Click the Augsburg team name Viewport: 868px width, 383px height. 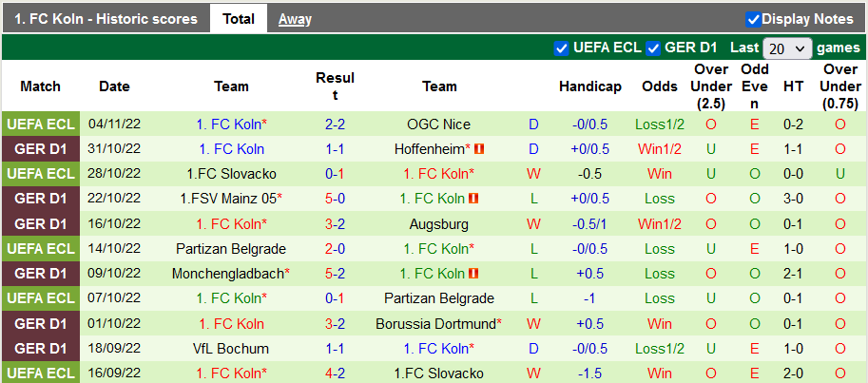(438, 224)
